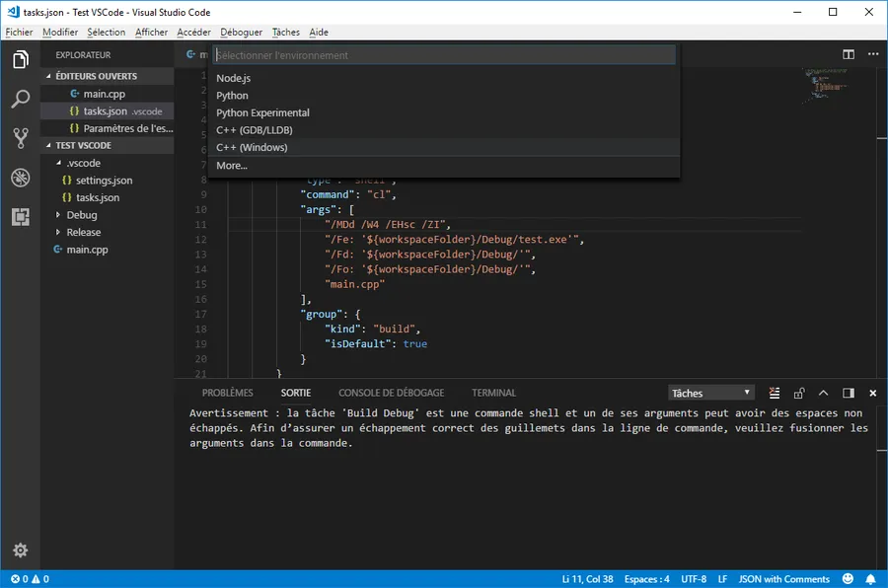The image size is (888, 588).
Task: Open the Search view in activity bar
Action: [21, 99]
